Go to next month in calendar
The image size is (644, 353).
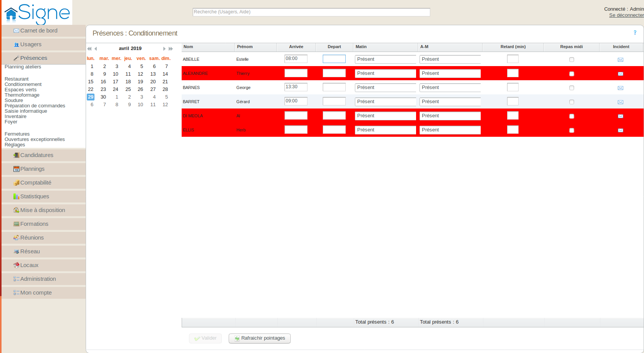164,49
